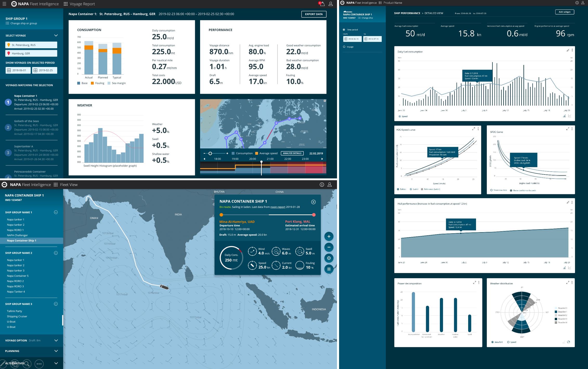588x369 pixels.
Task: Select Napa Container Ship 1 in list
Action: tap(31, 240)
